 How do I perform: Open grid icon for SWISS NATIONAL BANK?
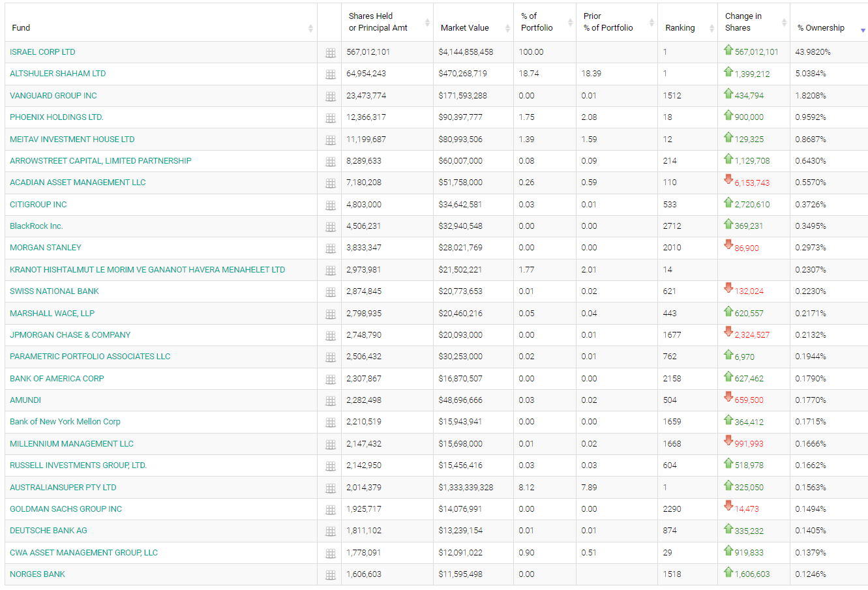(x=331, y=292)
